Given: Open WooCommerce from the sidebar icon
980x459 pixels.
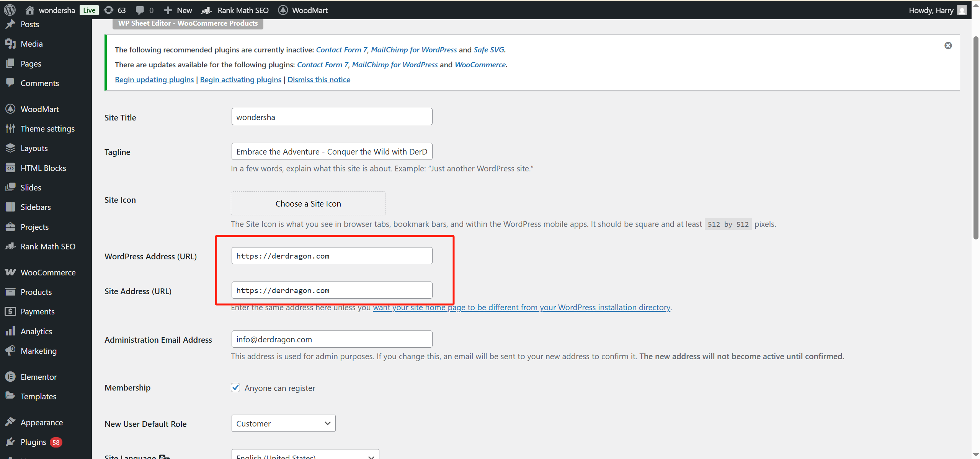Looking at the screenshot, I should tap(10, 272).
